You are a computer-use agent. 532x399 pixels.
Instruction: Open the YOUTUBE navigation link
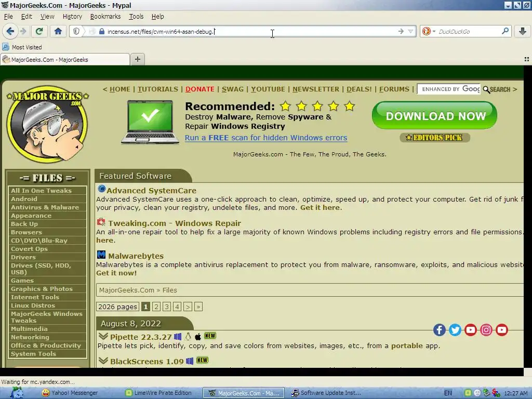coord(268,89)
